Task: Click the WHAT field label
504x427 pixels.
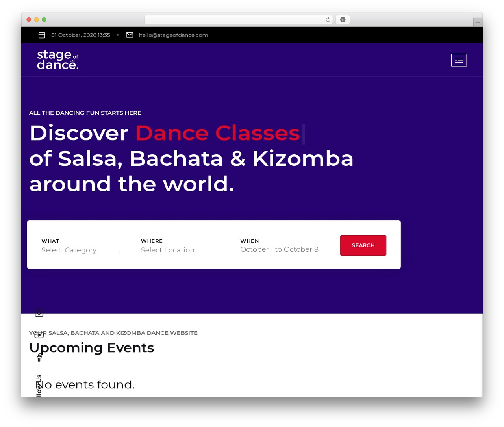Action: (50, 241)
